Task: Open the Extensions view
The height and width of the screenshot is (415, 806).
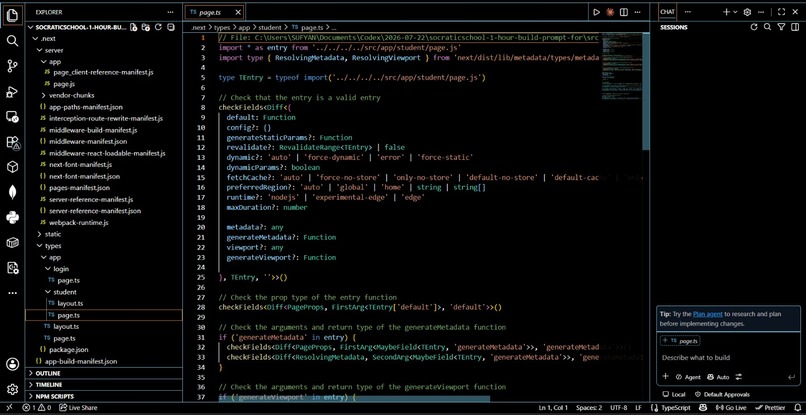Action: pyautogui.click(x=12, y=142)
